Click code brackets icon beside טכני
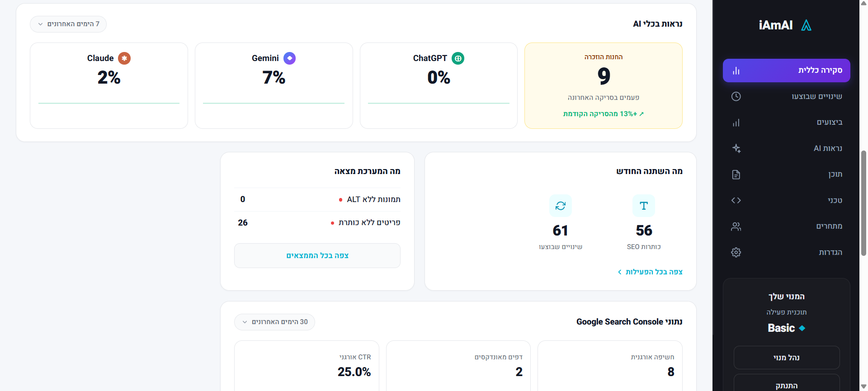The image size is (868, 391). (x=736, y=200)
